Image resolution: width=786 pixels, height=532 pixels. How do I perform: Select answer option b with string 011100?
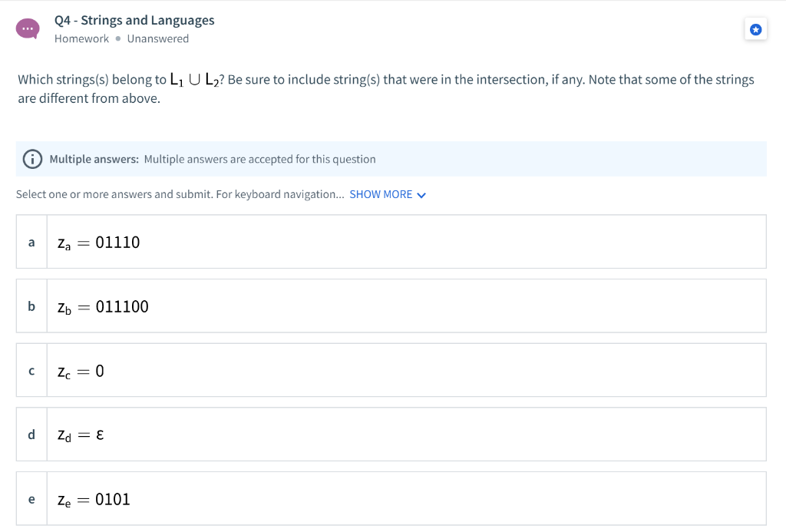393,306
